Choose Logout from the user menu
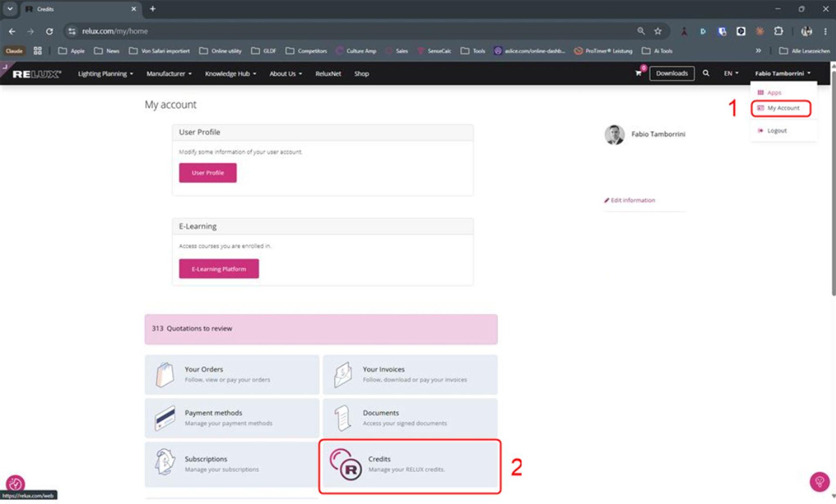 772,131
